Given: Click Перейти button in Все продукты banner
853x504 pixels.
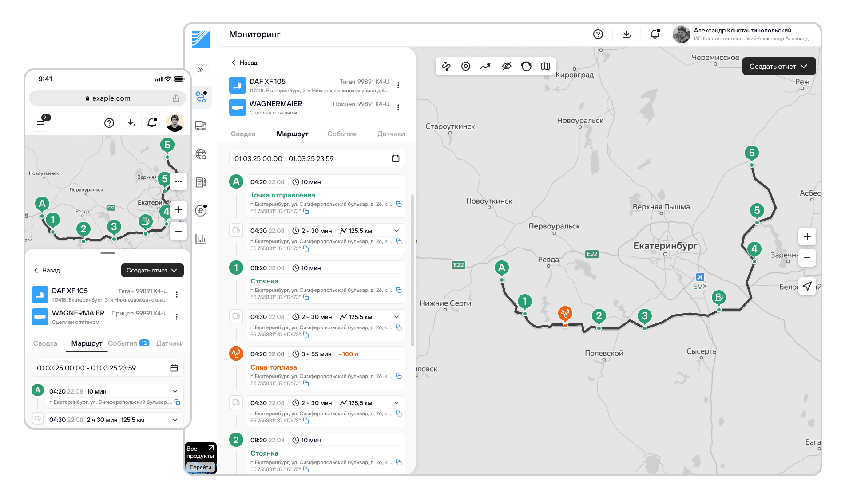Looking at the screenshot, I should tap(200, 467).
